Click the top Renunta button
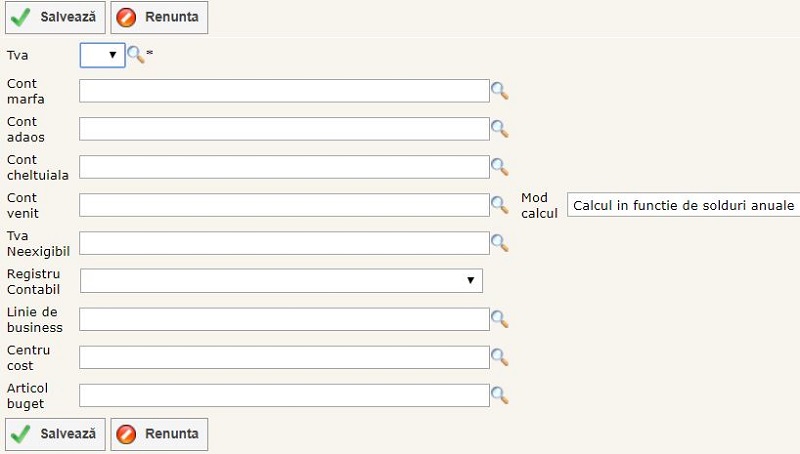 click(x=159, y=17)
